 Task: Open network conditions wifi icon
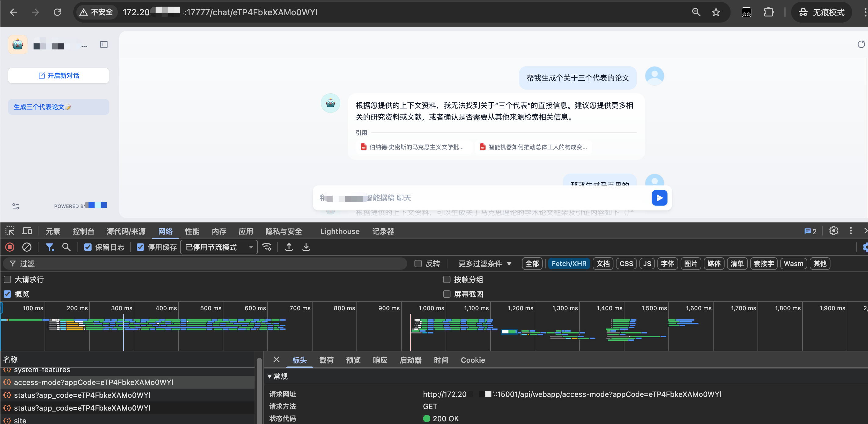[x=267, y=247]
